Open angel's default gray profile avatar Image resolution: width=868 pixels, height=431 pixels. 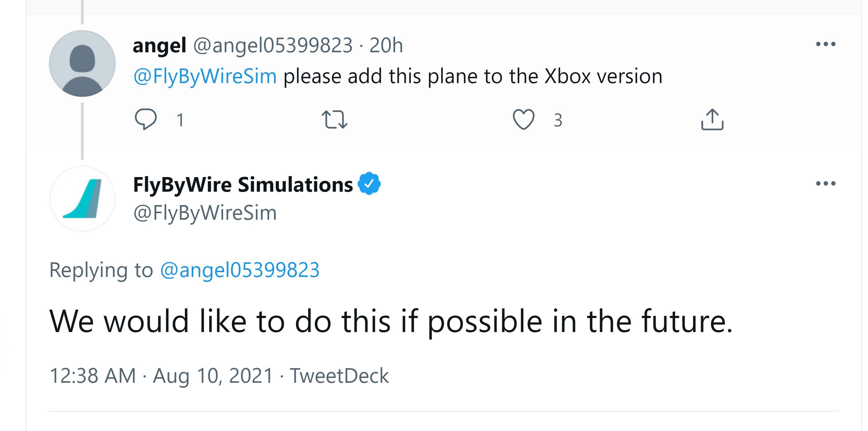[x=82, y=63]
